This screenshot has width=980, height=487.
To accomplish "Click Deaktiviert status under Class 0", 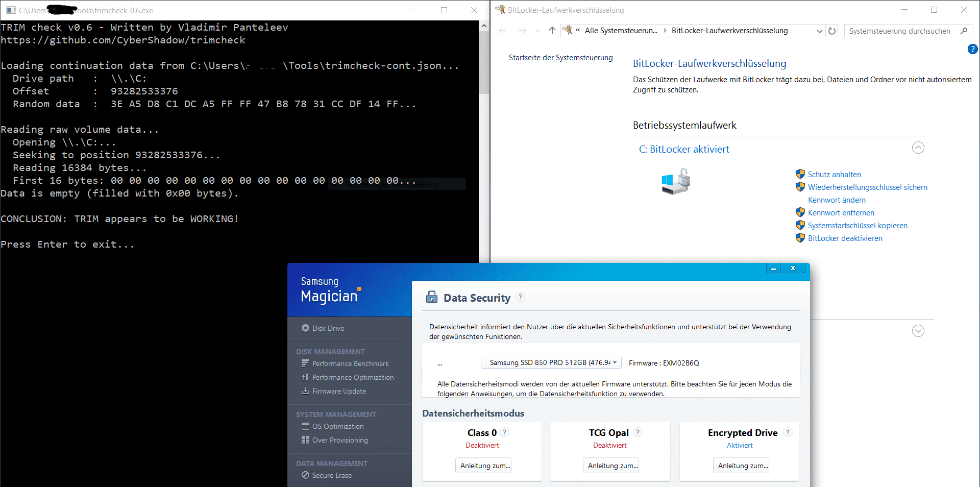I will 482,445.
